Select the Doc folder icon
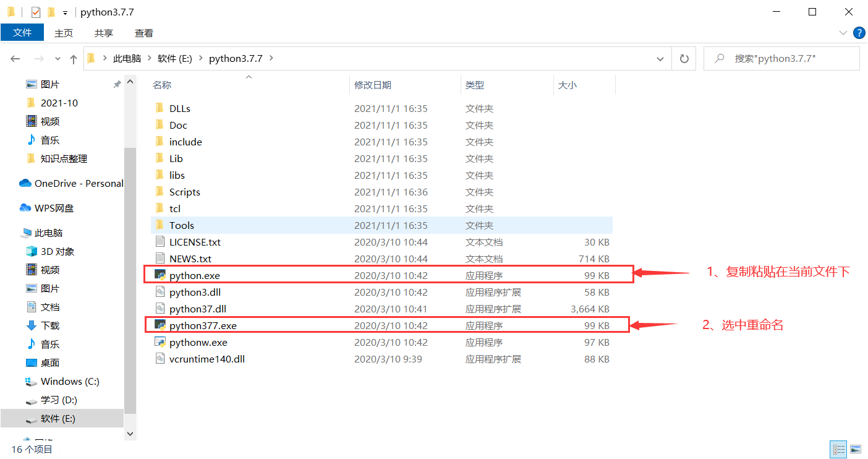 click(160, 125)
